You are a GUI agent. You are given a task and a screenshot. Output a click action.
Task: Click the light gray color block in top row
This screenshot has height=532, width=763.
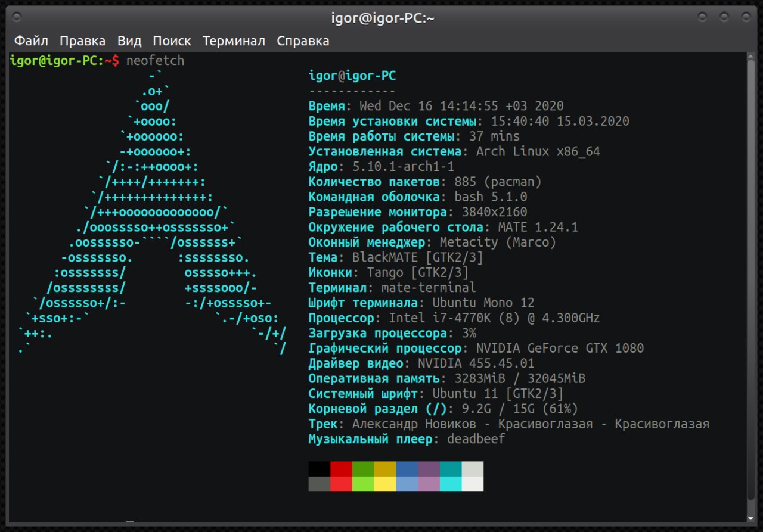click(x=473, y=469)
